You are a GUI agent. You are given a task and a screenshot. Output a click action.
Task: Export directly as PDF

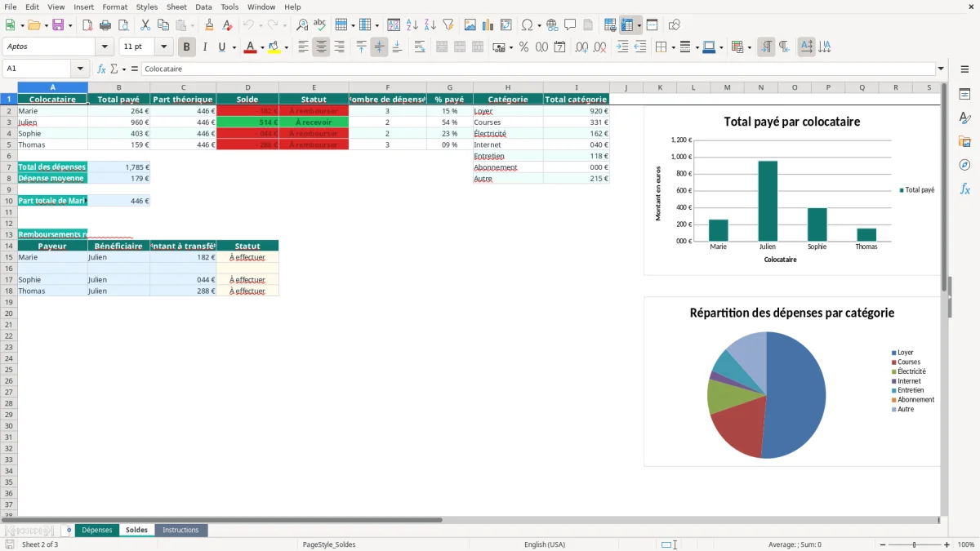point(87,25)
